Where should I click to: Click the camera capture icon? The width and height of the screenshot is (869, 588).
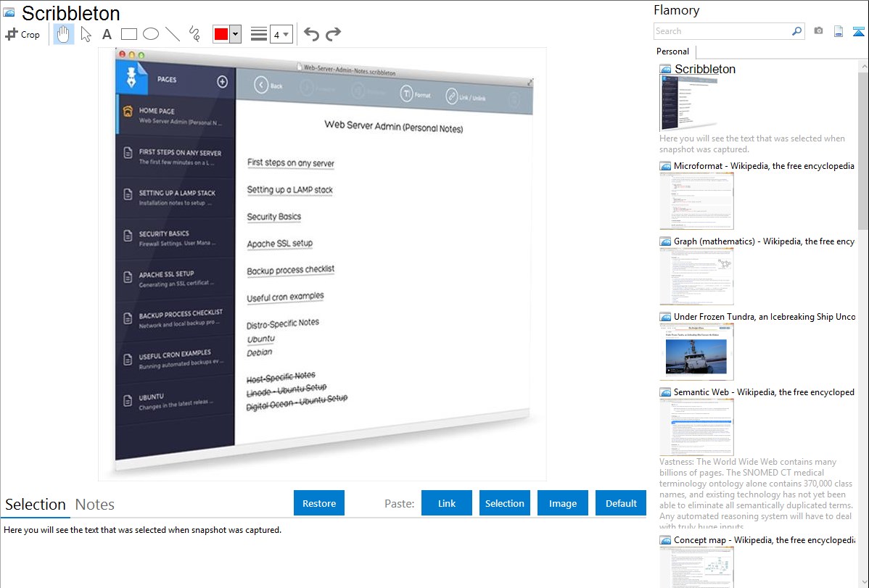818,31
